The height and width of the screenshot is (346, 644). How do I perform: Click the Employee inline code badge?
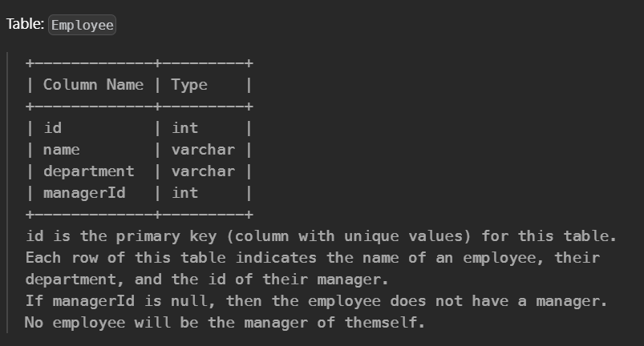(x=82, y=25)
